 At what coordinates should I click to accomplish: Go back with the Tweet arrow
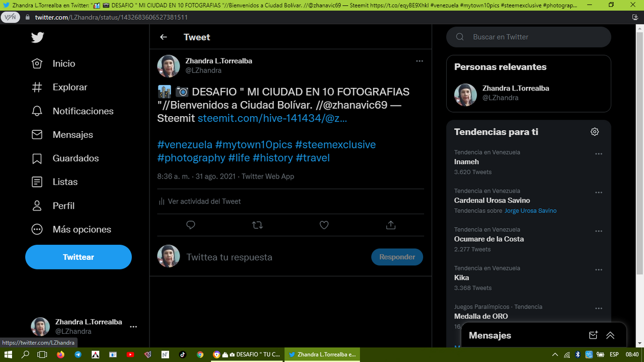pyautogui.click(x=164, y=37)
